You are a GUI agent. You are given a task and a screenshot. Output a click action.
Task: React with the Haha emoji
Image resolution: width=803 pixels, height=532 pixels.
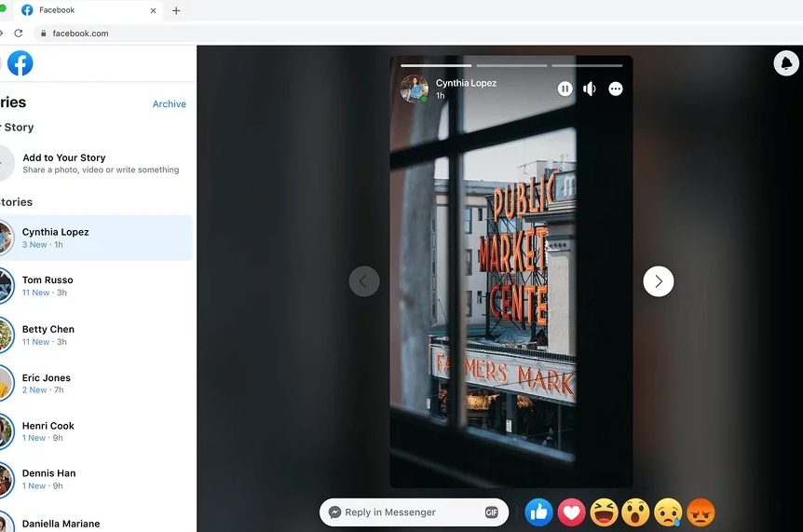pos(604,512)
